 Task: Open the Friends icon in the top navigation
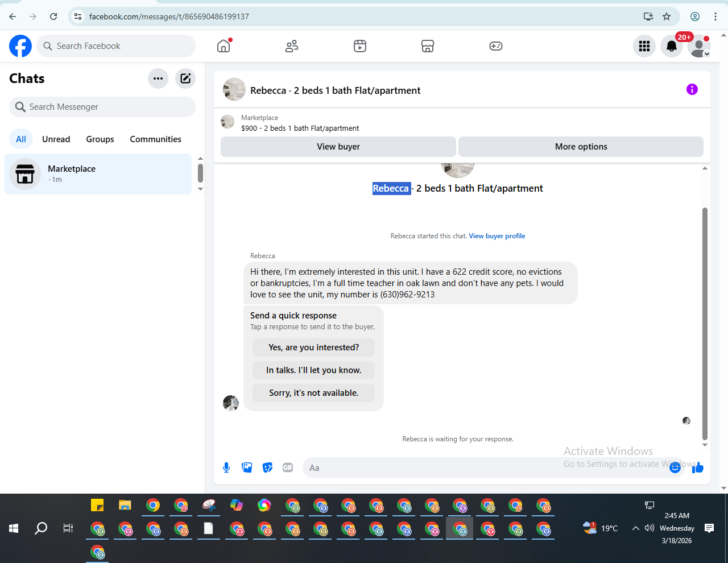[x=292, y=46]
